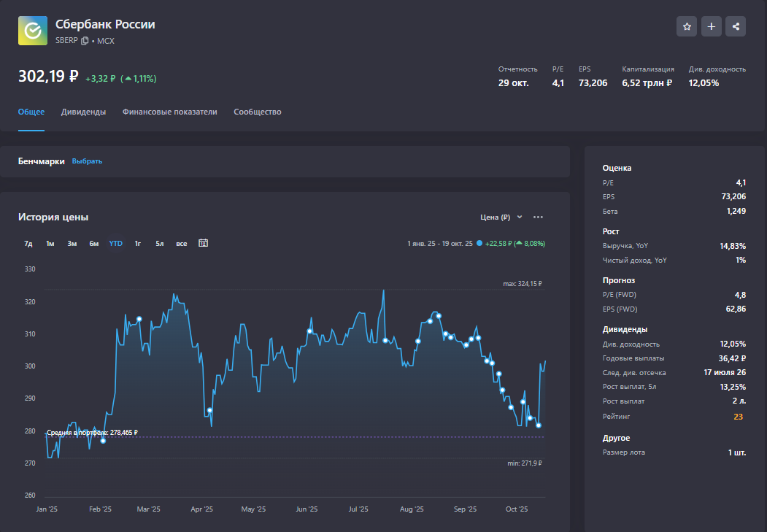
Task: Open the three-dots chart options menu
Action: point(538,217)
